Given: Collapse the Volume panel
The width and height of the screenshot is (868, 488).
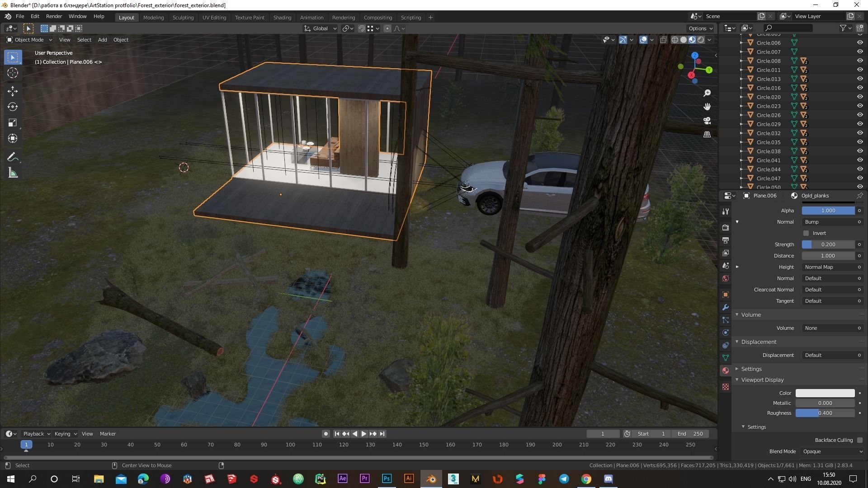Looking at the screenshot, I should coord(737,314).
